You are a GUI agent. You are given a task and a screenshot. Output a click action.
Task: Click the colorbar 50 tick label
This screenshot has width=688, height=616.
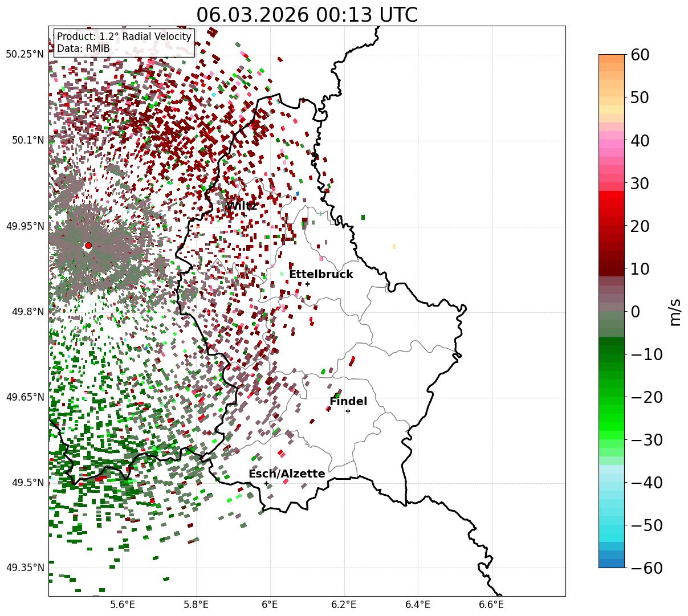640,97
